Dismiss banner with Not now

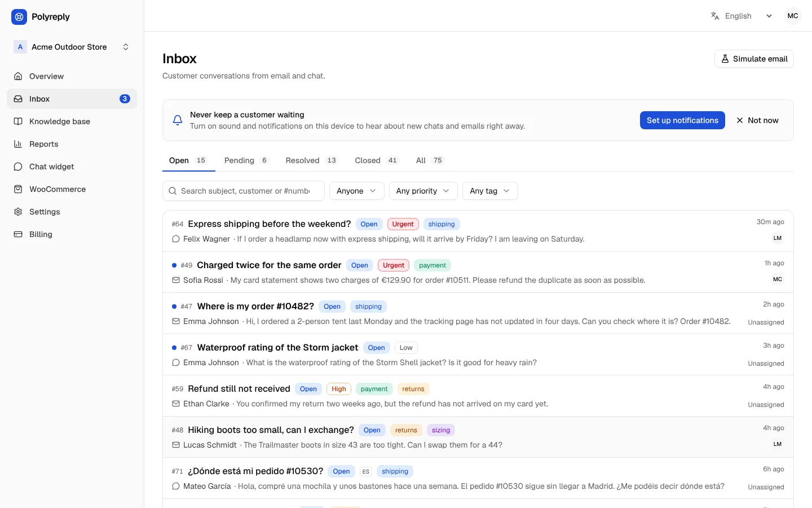pos(757,120)
